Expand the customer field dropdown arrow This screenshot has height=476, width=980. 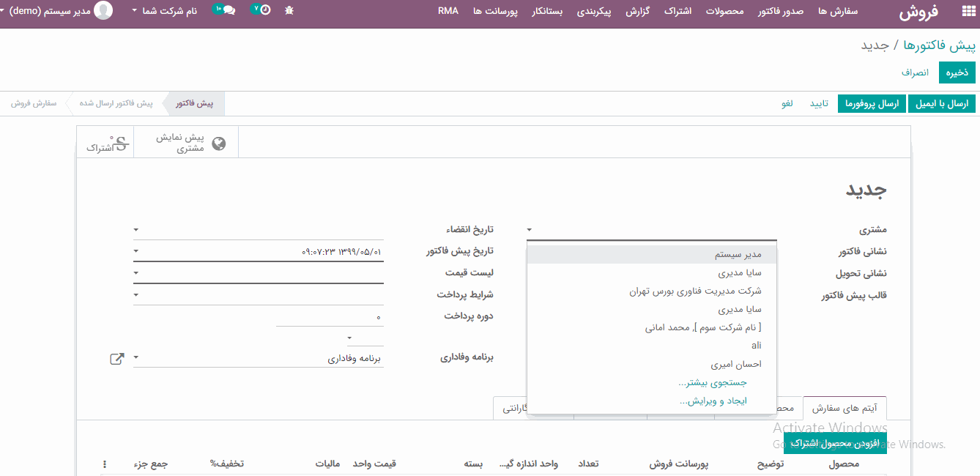click(530, 230)
